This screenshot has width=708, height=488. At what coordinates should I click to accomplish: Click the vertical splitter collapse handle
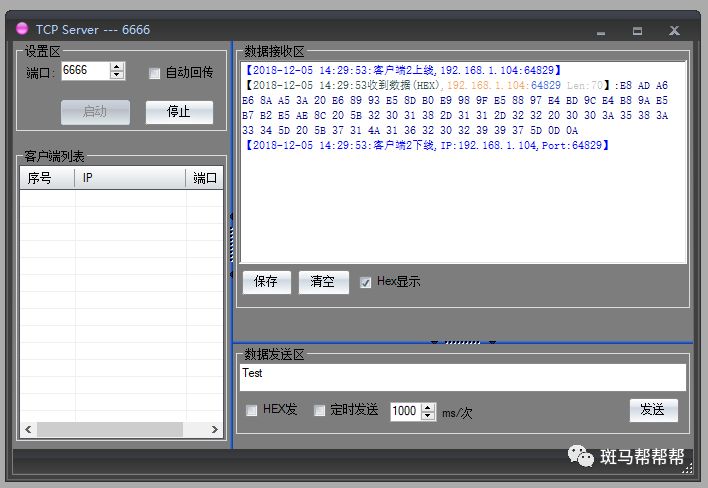(232, 245)
